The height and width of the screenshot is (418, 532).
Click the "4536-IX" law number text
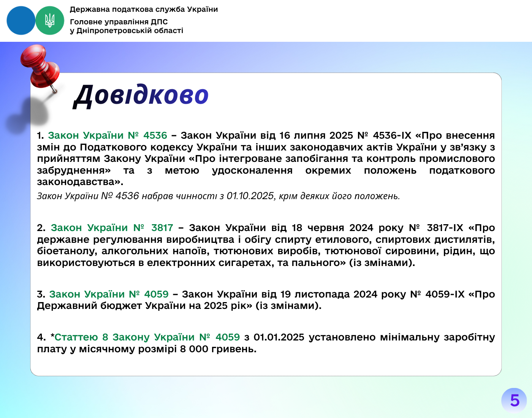pyautogui.click(x=392, y=135)
